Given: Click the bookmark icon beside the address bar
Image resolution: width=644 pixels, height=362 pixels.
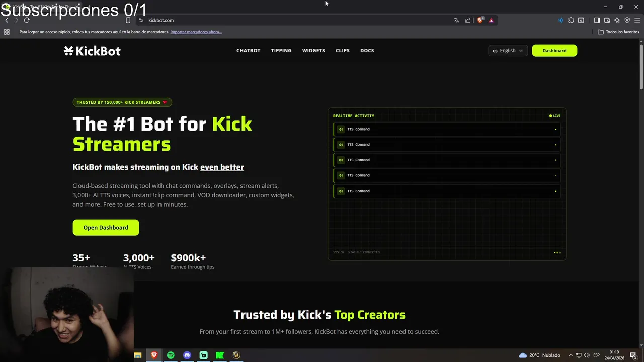Looking at the screenshot, I should pos(128,20).
